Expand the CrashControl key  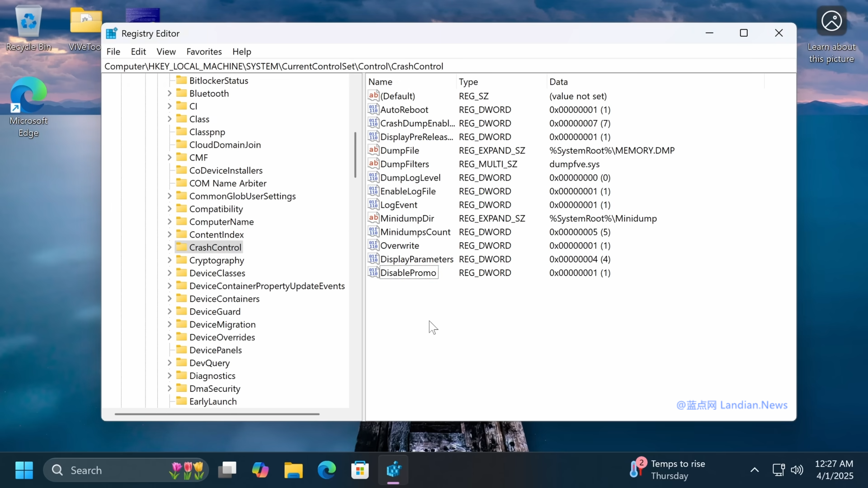[x=170, y=247]
